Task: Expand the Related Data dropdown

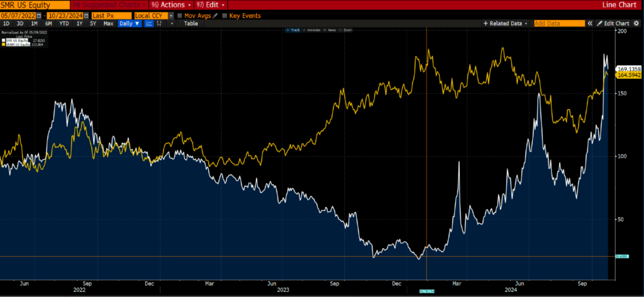Action: tap(505, 23)
